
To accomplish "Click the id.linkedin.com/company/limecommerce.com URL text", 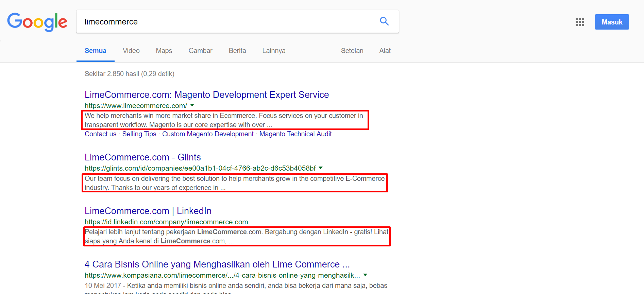I will coord(166,222).
